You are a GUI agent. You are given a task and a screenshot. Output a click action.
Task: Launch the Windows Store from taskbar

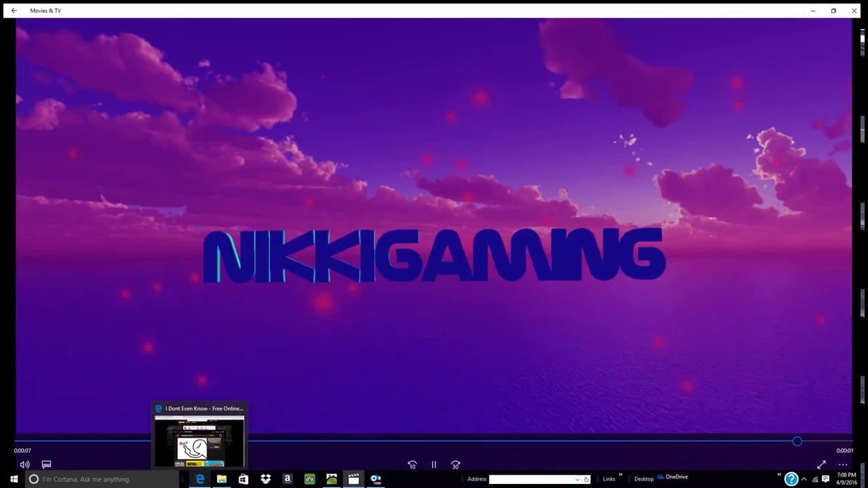click(x=243, y=479)
